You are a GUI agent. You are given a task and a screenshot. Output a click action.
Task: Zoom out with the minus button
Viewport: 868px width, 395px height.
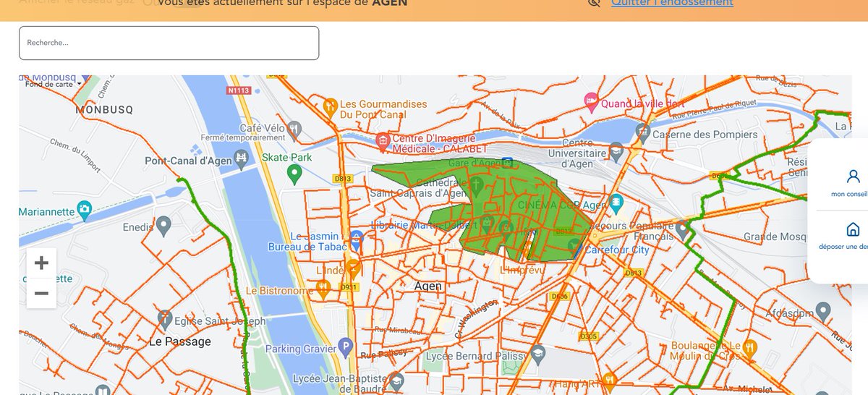click(x=41, y=293)
